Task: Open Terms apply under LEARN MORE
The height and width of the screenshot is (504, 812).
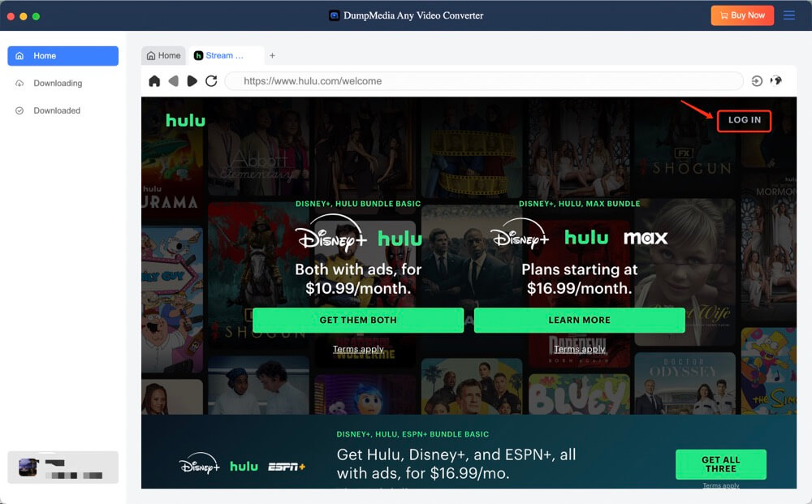Action: tap(579, 349)
